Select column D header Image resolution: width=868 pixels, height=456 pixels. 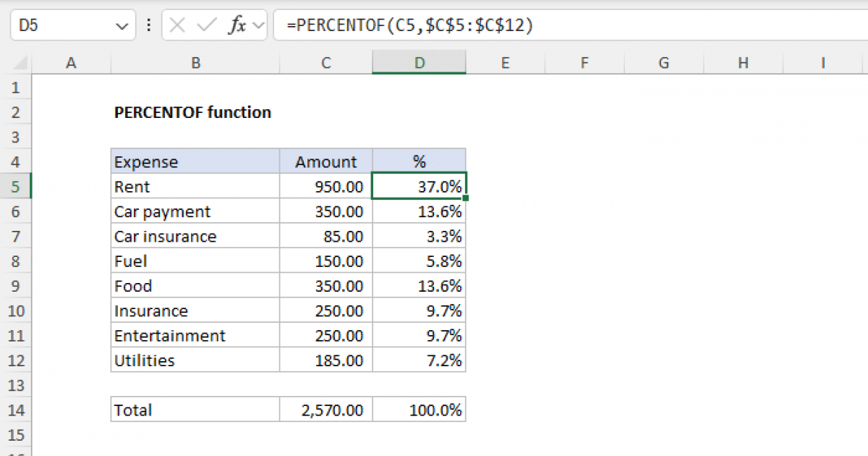tap(420, 64)
